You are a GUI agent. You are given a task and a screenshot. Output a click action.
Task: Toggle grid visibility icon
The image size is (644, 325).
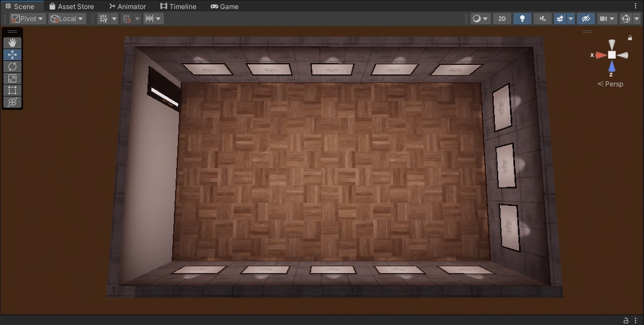104,18
